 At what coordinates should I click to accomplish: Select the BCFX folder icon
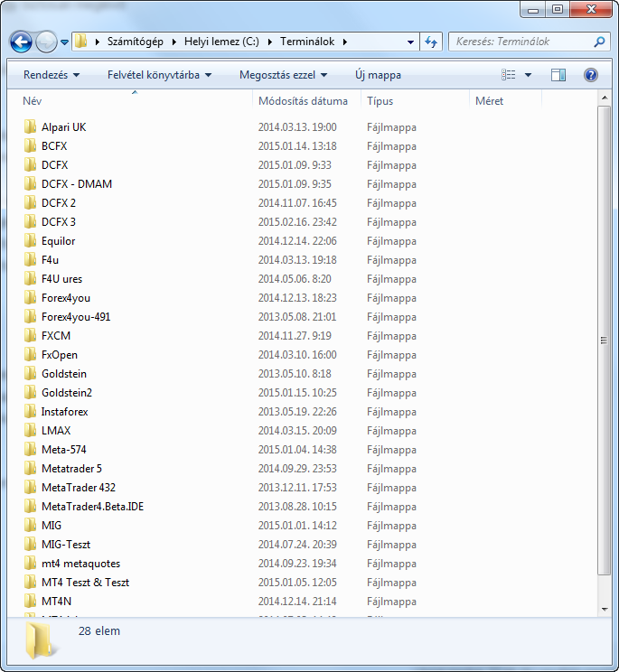click(30, 145)
